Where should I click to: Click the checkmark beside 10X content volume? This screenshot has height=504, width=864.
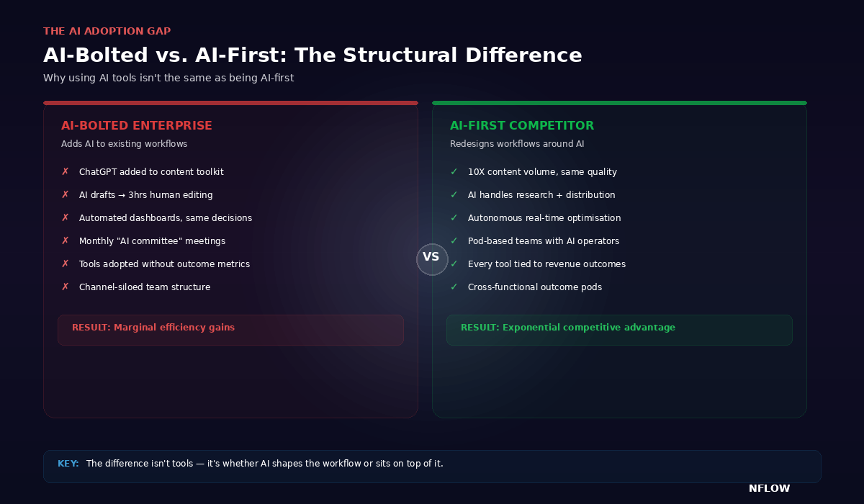coord(454,172)
